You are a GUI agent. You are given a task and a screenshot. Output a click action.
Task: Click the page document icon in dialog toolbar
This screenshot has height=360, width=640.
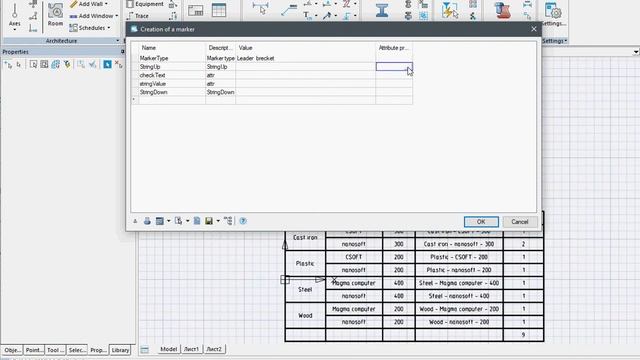tap(197, 221)
